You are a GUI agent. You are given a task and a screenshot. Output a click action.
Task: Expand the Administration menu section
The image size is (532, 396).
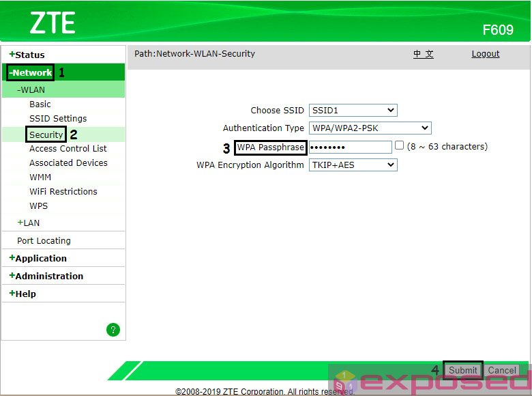(46, 276)
